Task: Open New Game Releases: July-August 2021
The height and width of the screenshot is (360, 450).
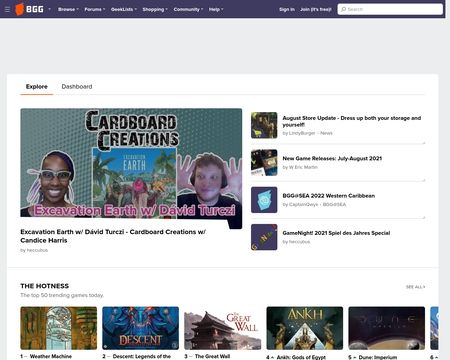Action: [332, 158]
